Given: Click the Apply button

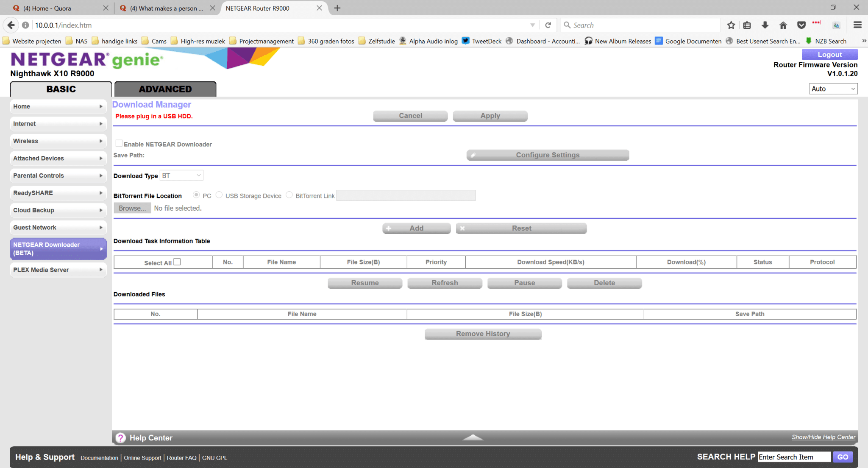Looking at the screenshot, I should point(490,116).
